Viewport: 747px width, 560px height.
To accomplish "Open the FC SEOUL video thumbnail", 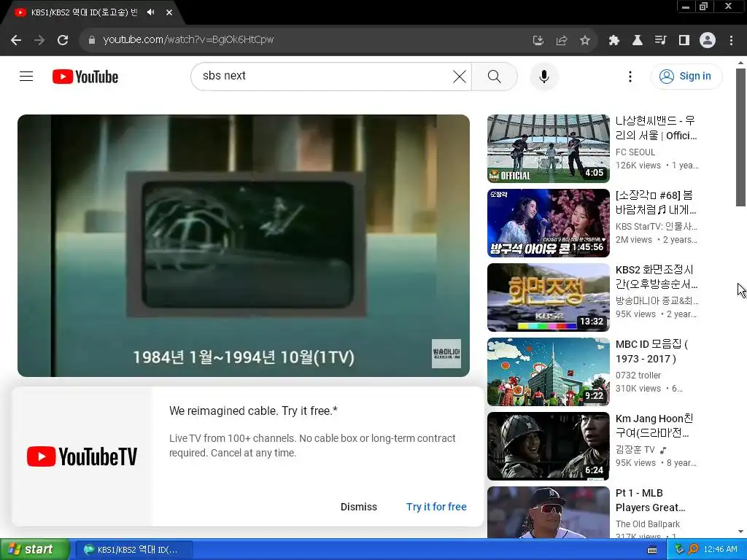I will 549,149.
